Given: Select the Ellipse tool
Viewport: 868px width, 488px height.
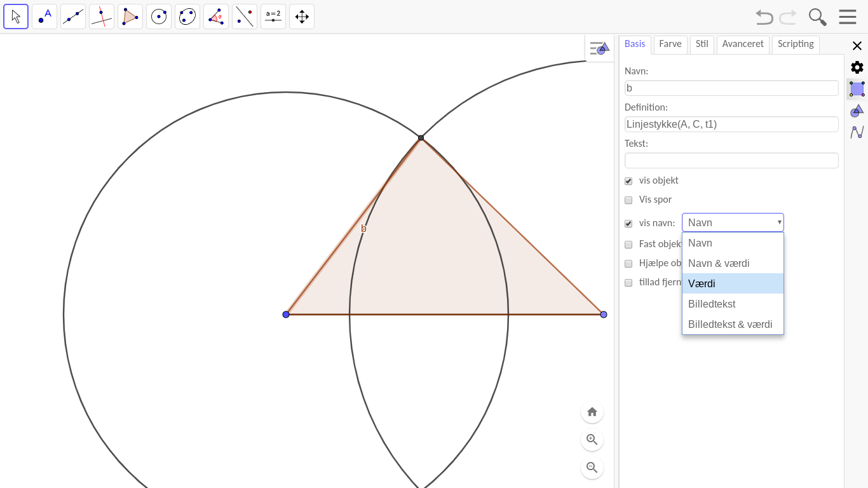Looking at the screenshot, I should [x=187, y=17].
